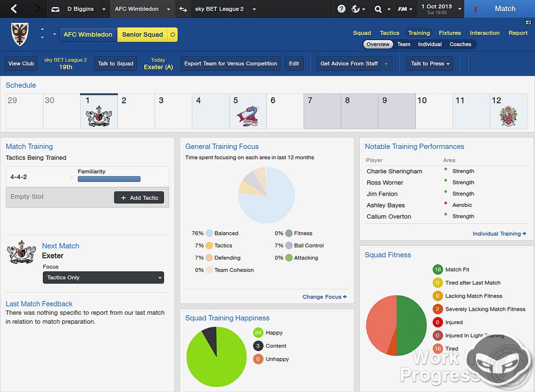The height and width of the screenshot is (392, 535).
Task: Open the Squad tab
Action: tap(362, 33)
